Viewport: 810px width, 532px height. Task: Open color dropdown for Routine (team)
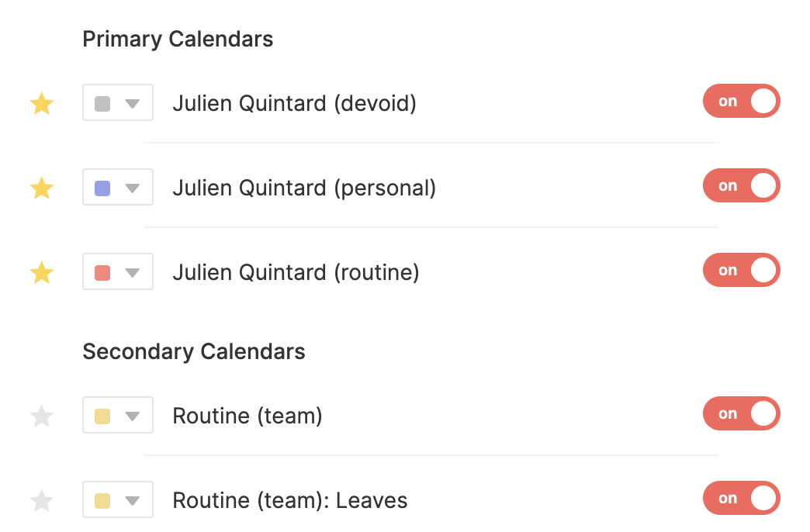point(132,416)
